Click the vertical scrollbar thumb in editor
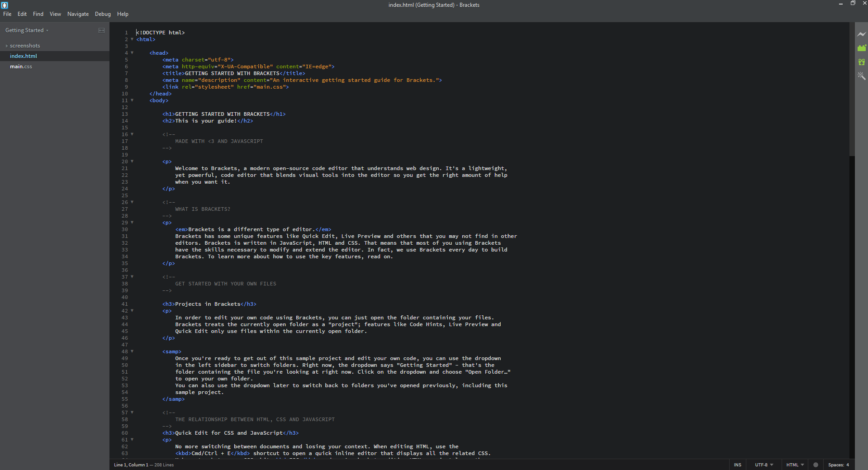This screenshot has width=868, height=470. point(852,90)
